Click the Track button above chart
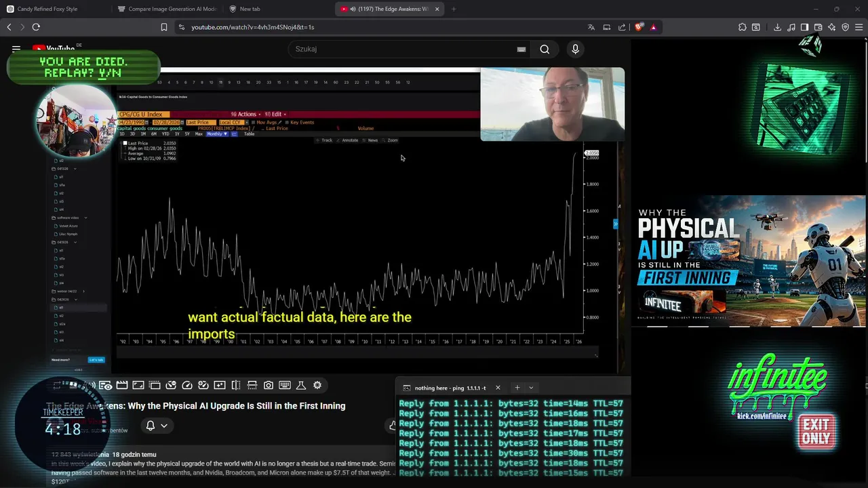 325,140
